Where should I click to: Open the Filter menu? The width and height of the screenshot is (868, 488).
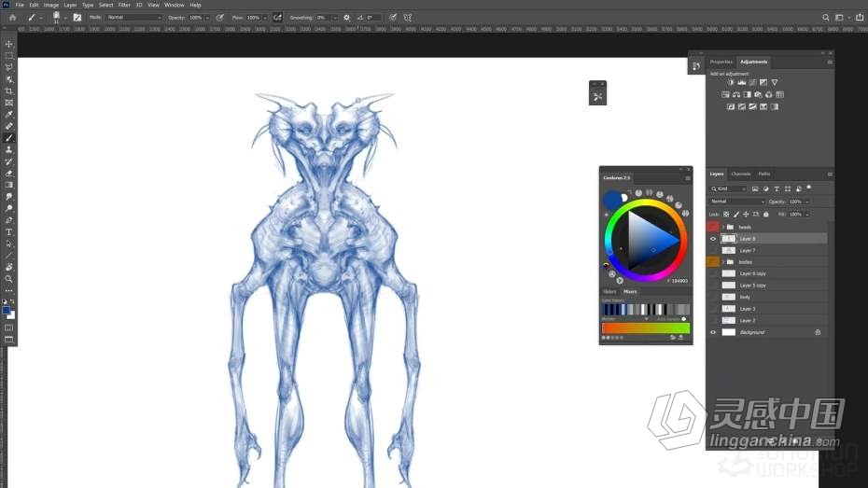click(124, 5)
